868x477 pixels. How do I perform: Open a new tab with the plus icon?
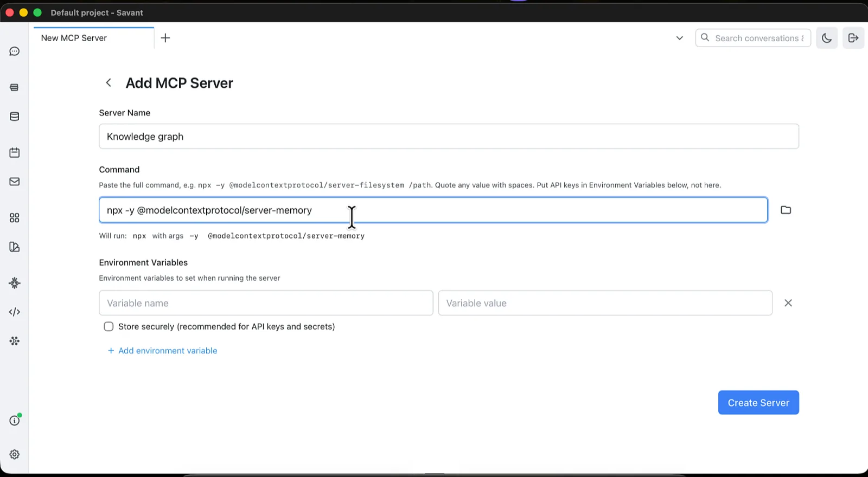pos(165,38)
